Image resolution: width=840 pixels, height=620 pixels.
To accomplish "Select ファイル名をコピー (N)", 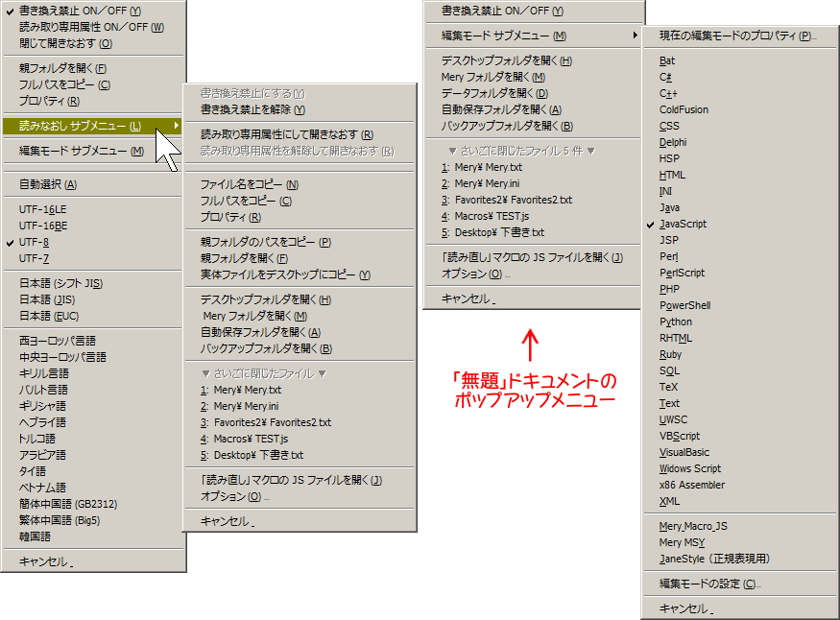I will (x=249, y=184).
